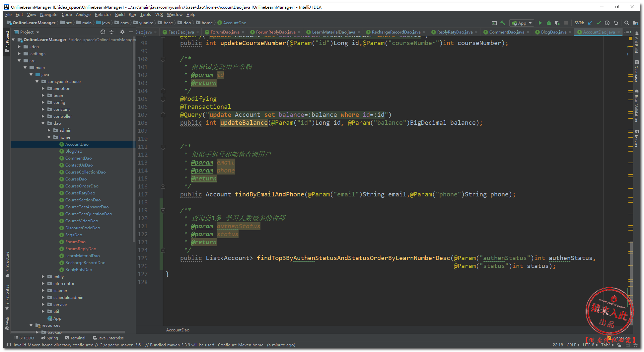Open the Web tool window
644x352 pixels.
[x=7, y=323]
